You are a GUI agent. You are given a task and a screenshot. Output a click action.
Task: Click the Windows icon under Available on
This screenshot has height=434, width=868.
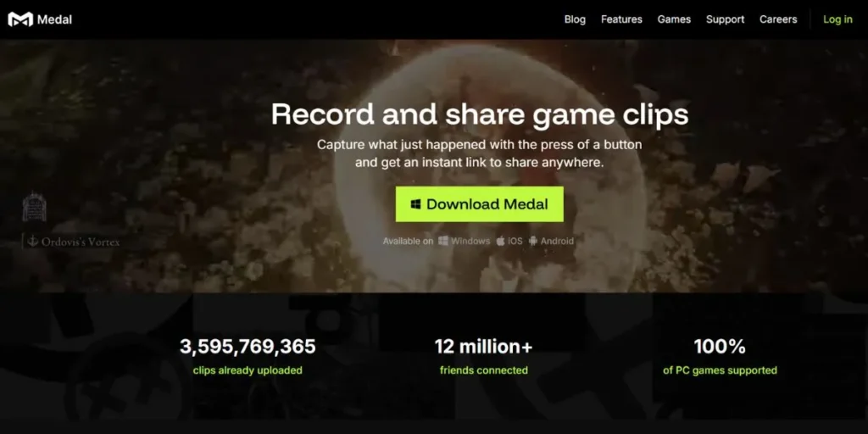click(443, 241)
